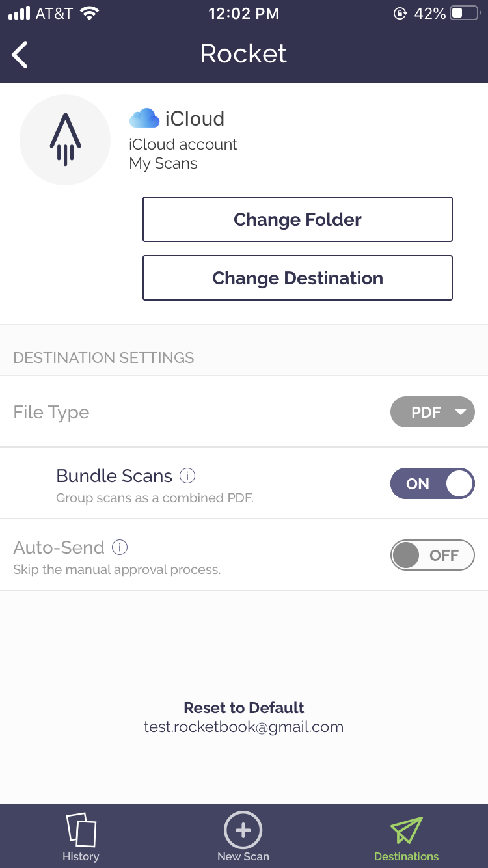Tap the battery indicator in status bar
This screenshot has width=488, height=868.
(x=465, y=14)
